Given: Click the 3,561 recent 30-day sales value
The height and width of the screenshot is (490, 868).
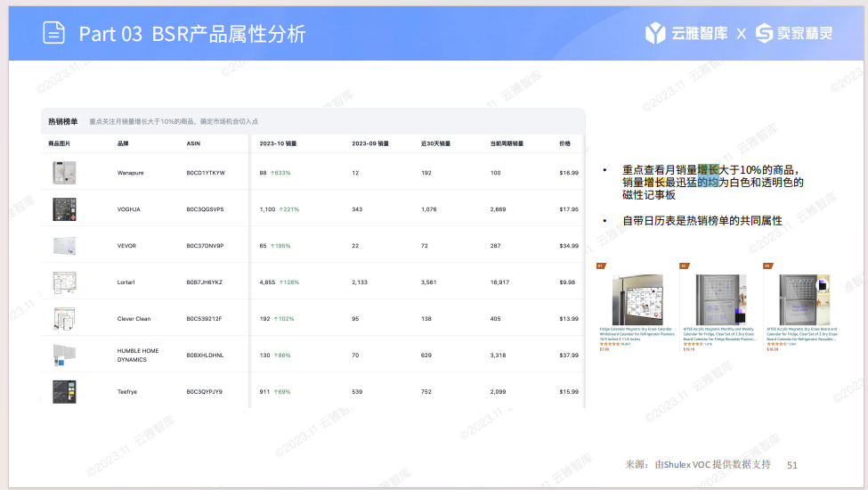Looking at the screenshot, I should pos(428,282).
